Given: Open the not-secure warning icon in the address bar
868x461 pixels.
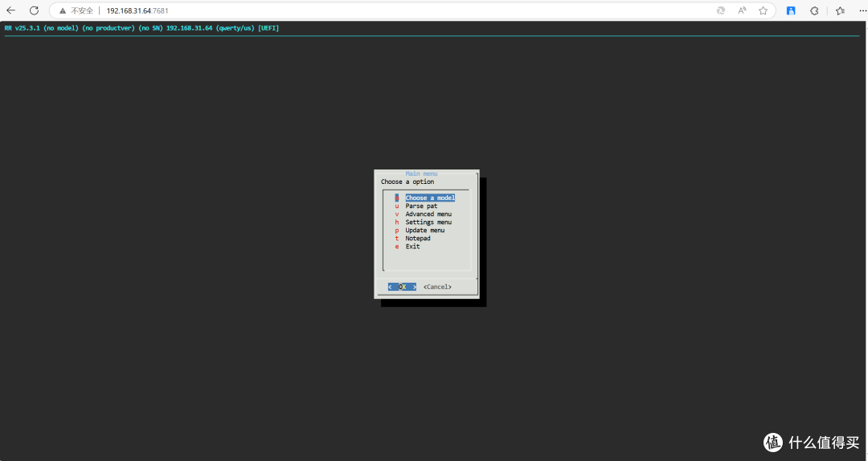Looking at the screenshot, I should [63, 10].
